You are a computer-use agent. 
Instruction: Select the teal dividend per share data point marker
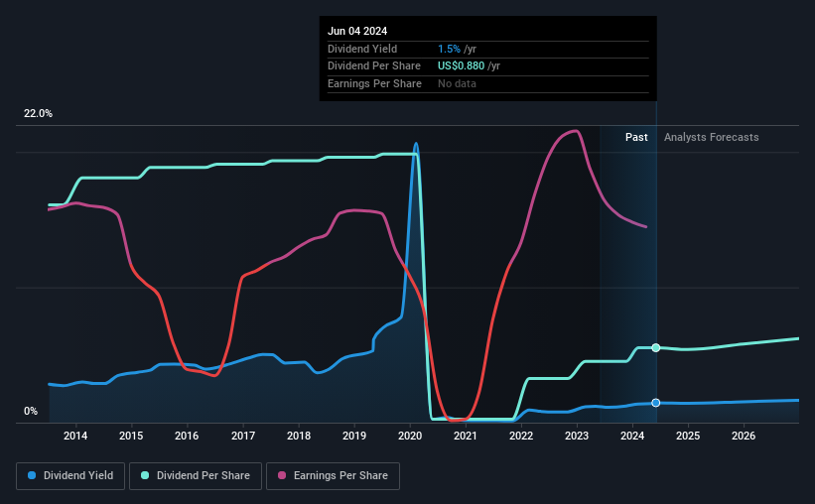(x=656, y=347)
